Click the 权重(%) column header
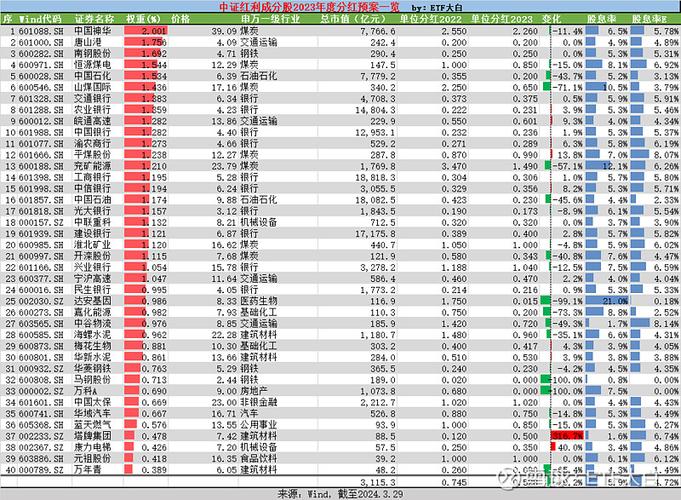This screenshot has height=500, width=681. (x=143, y=19)
